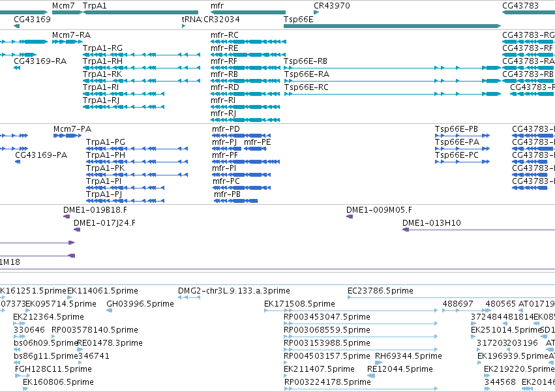The image size is (555, 392).
Task: Select the DMG2-chr3L.9.133.a.3prime feature
Action: [234, 291]
